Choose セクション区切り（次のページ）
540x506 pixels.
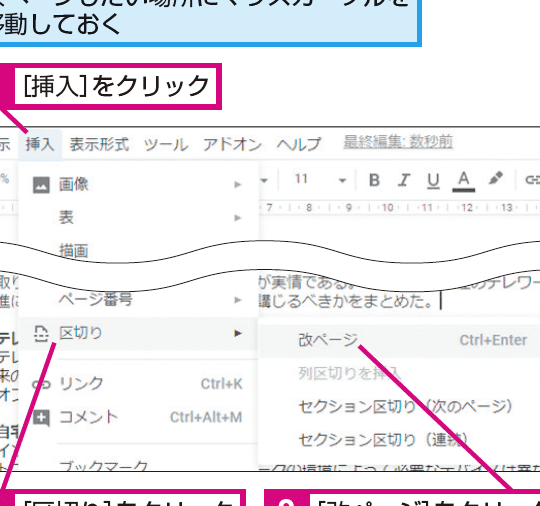[406, 407]
